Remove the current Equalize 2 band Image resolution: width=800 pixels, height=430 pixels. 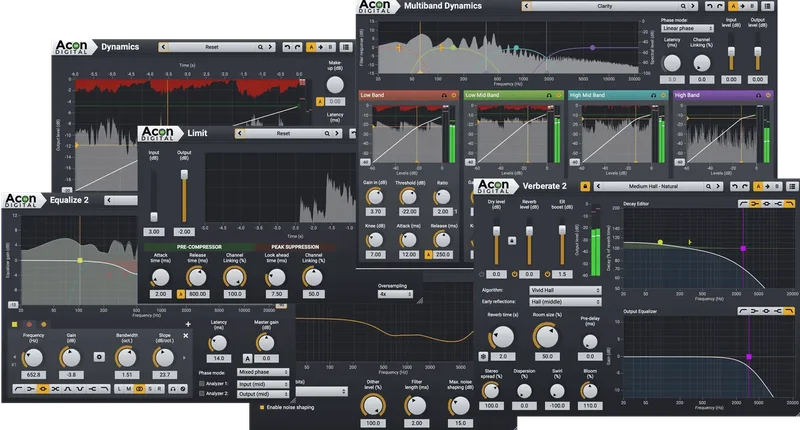coord(185,336)
